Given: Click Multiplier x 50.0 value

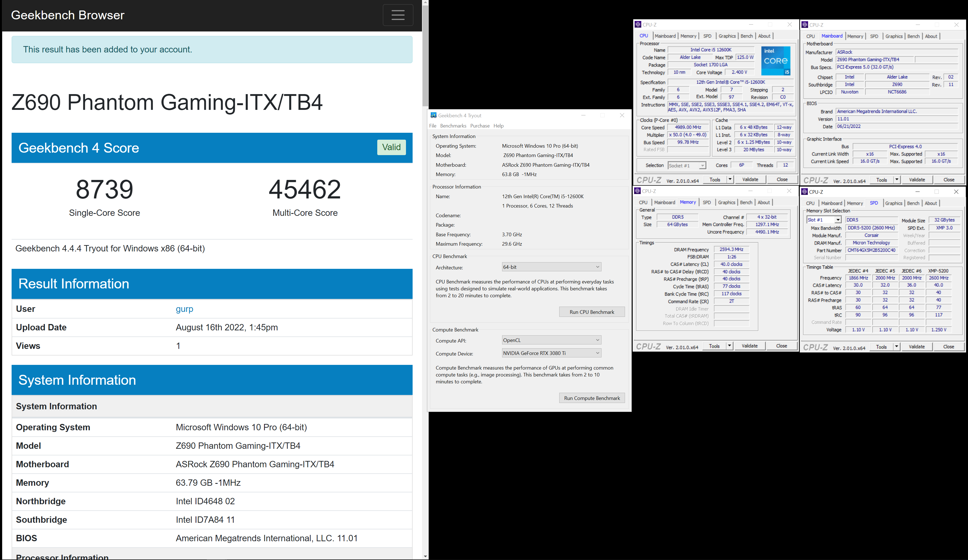Looking at the screenshot, I should pyautogui.click(x=688, y=135).
